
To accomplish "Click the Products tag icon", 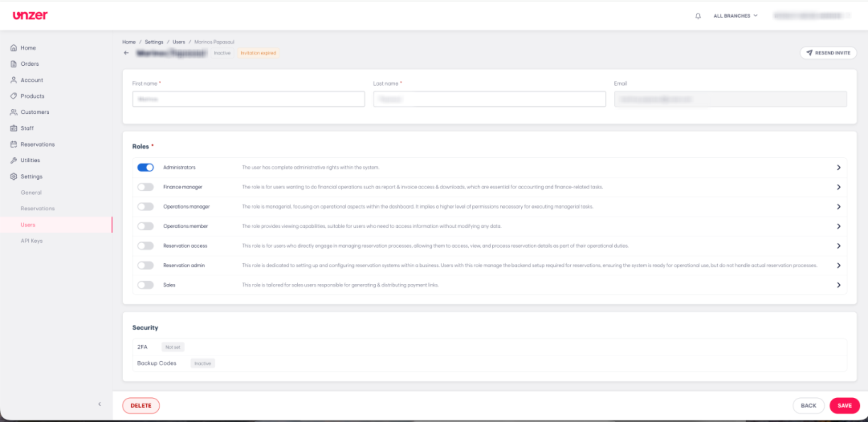I will (x=14, y=96).
